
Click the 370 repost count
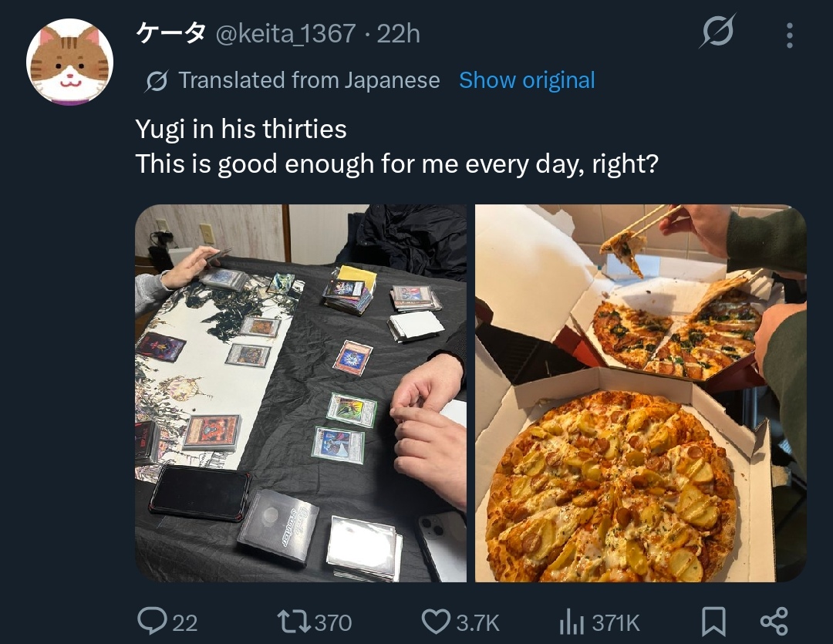[333, 622]
